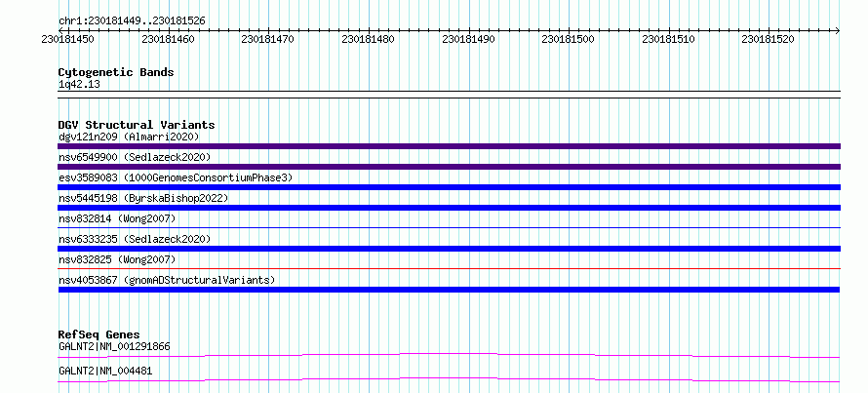
Task: Click the blue bar for nsv4053867
Action: tap(449, 290)
